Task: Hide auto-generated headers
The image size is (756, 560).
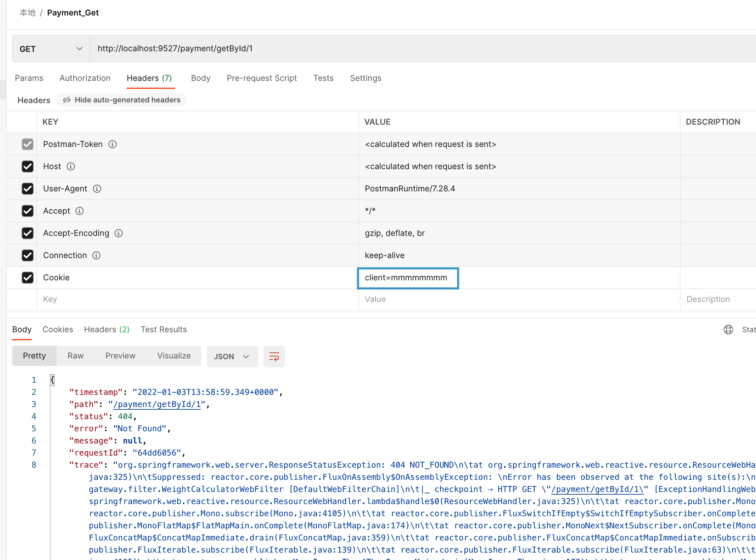Action: pos(122,100)
